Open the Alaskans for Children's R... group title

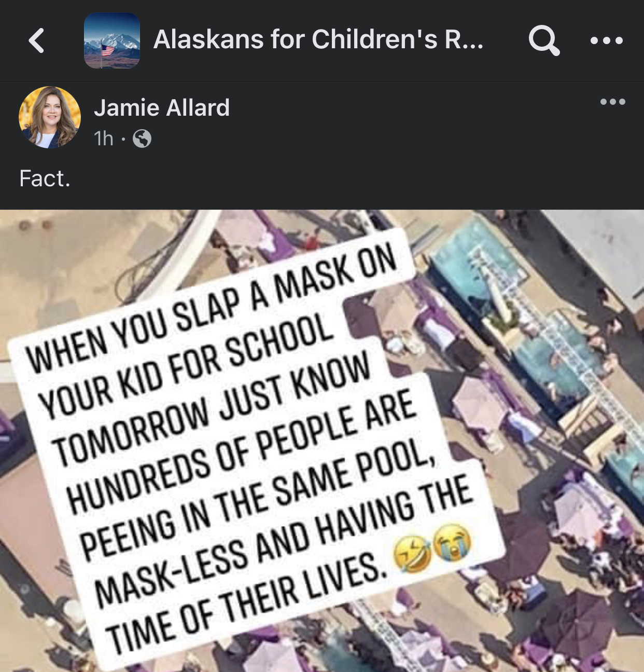[318, 39]
